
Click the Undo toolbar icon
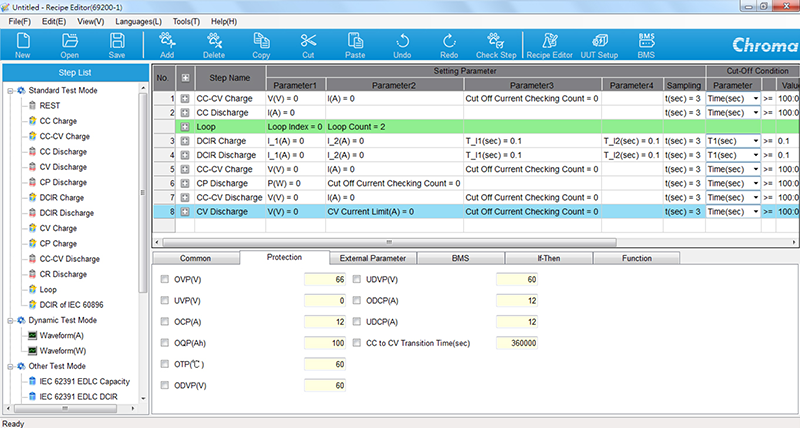pyautogui.click(x=402, y=45)
